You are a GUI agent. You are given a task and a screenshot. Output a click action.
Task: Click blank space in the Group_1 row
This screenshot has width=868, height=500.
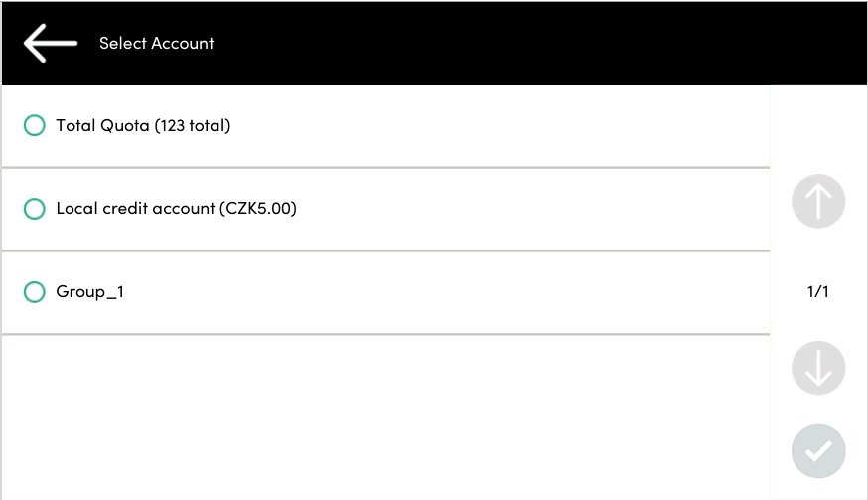point(447,292)
